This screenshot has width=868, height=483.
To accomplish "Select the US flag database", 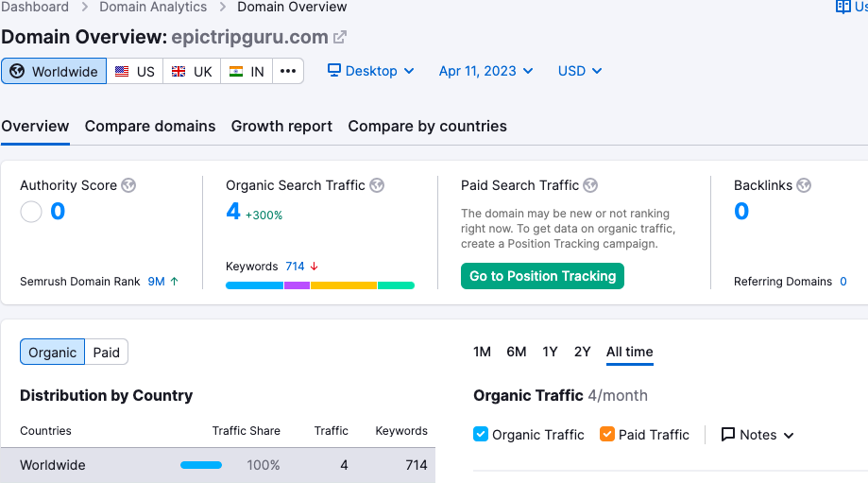I will 134,71.
